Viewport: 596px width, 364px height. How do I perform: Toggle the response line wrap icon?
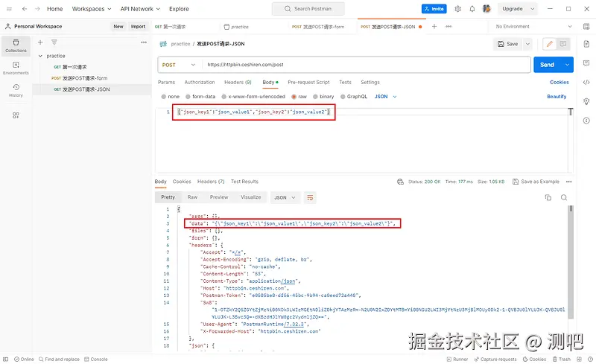[310, 197]
